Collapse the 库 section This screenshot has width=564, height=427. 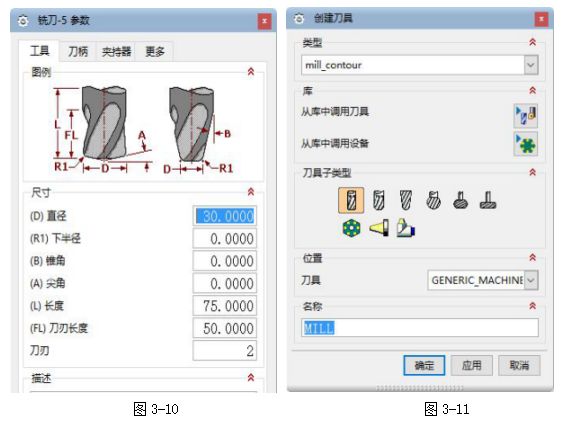(533, 91)
